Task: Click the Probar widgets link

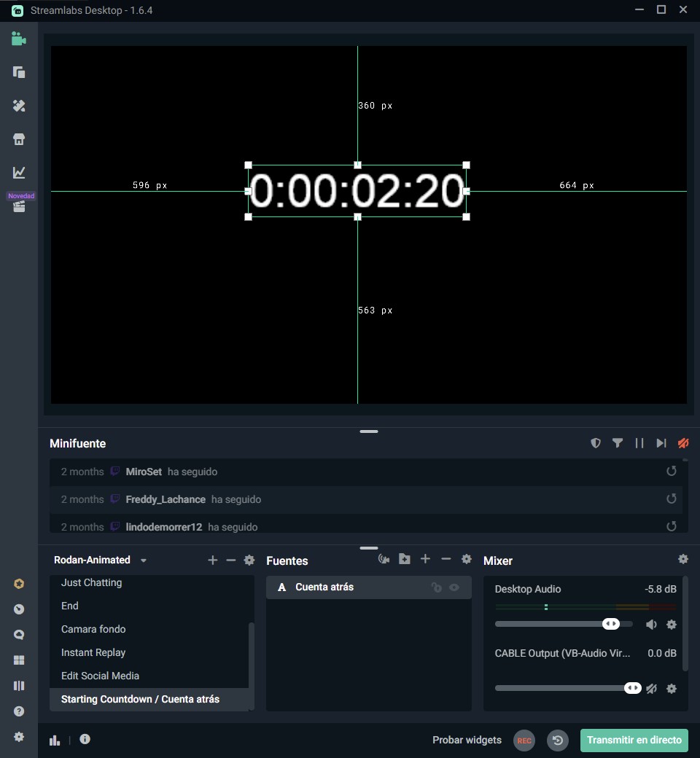Action: [467, 740]
